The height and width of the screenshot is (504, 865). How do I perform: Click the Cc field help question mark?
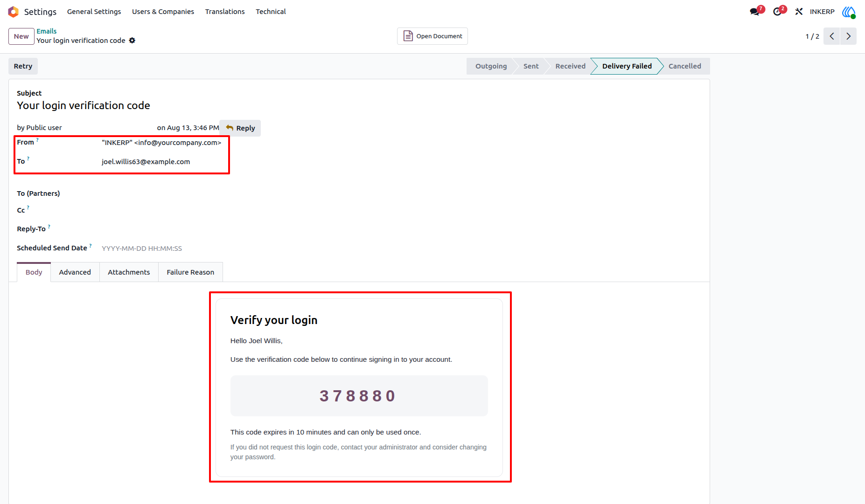tap(28, 208)
